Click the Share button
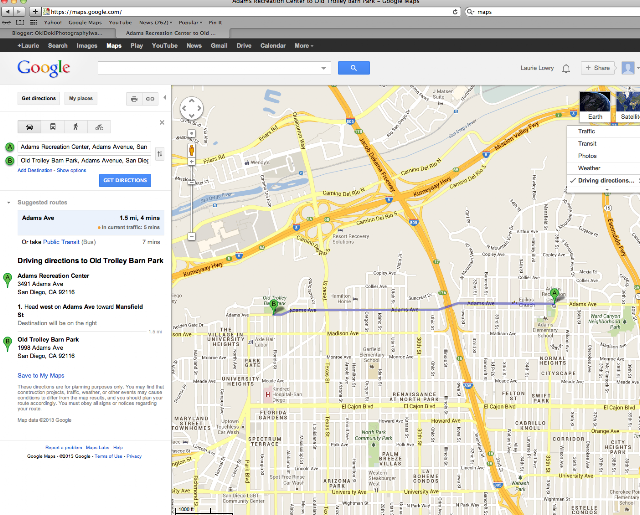Screen dimensions: 640x515 (598, 68)
